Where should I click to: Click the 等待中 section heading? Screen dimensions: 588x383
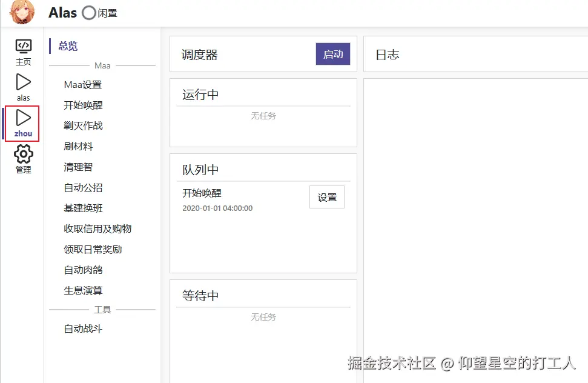pyautogui.click(x=200, y=296)
